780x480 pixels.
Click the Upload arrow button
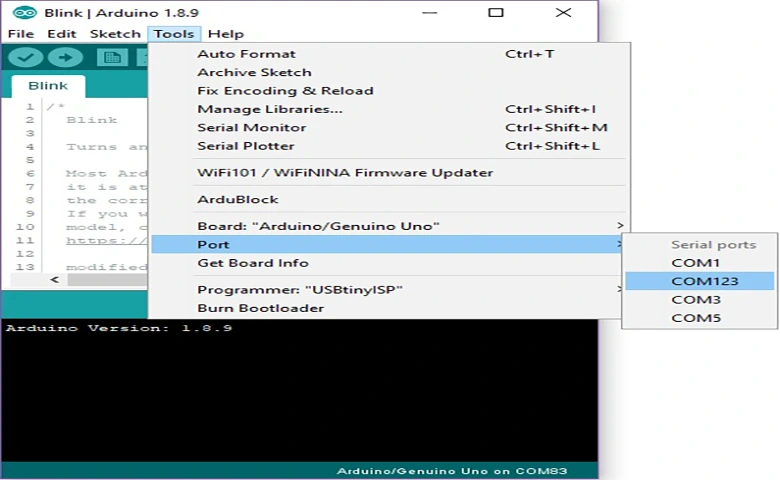[65, 58]
